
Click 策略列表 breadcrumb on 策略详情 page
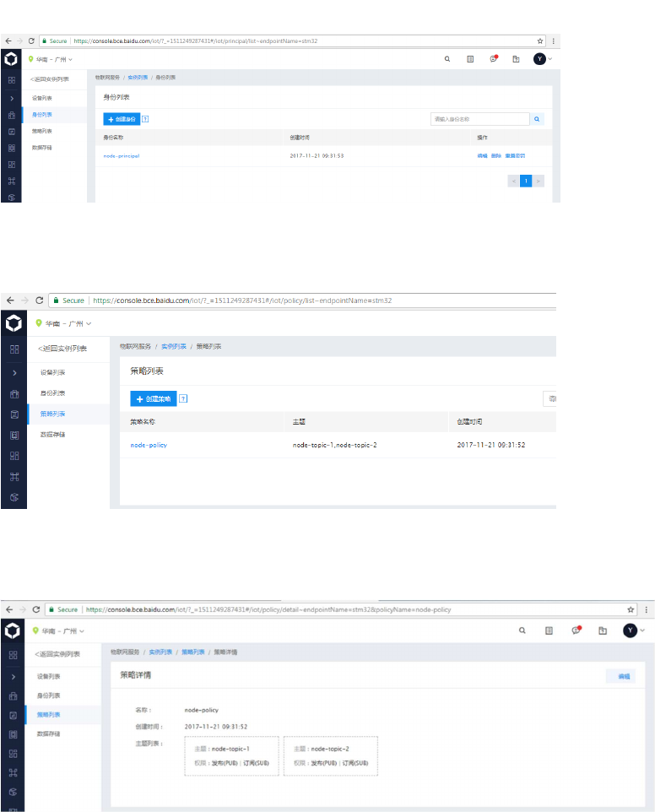(193, 652)
